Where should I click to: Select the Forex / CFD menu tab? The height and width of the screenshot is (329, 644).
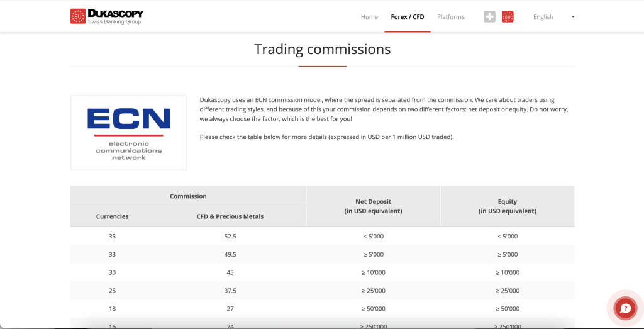click(x=407, y=17)
